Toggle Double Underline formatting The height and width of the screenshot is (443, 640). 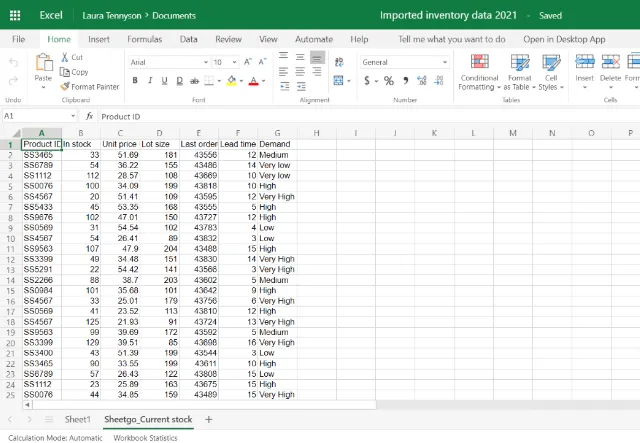180,81
